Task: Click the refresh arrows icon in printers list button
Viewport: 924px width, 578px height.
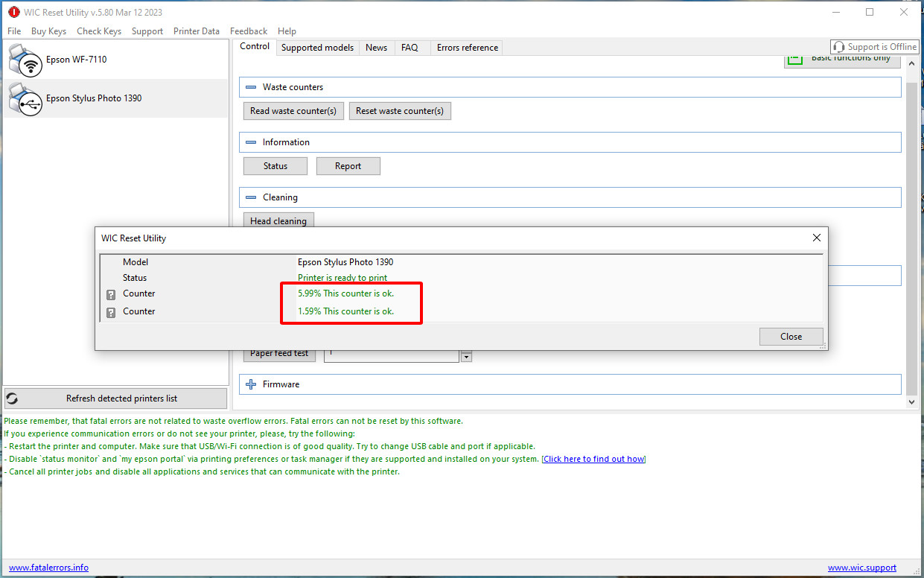Action: click(x=12, y=398)
